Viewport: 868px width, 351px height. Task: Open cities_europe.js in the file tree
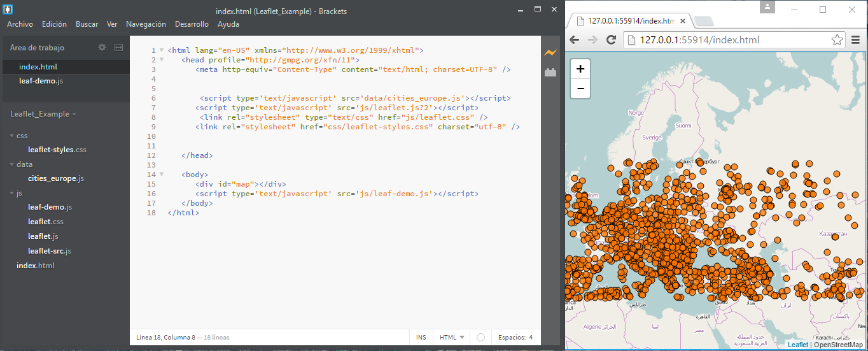click(55, 178)
